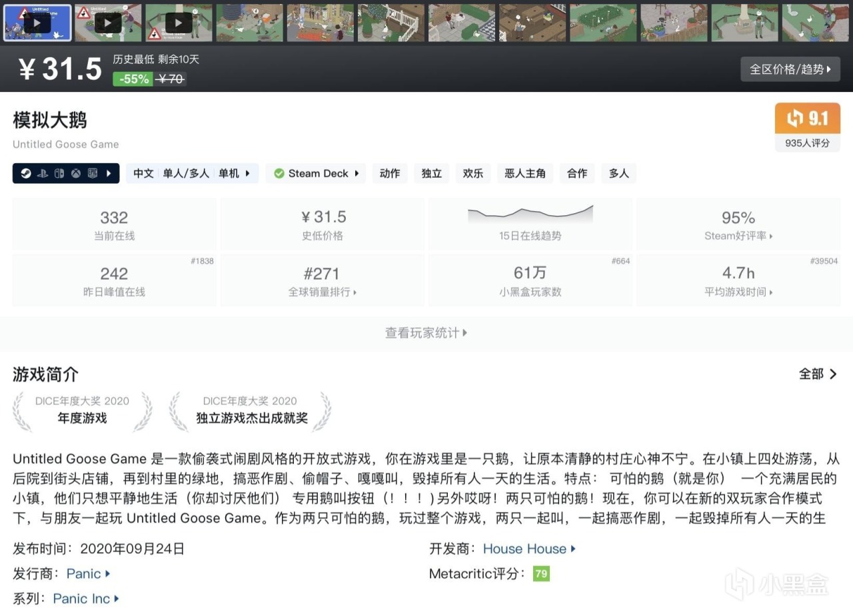The image size is (853, 616).
Task: Open the last screenshot thumbnail on the right
Action: click(x=815, y=23)
